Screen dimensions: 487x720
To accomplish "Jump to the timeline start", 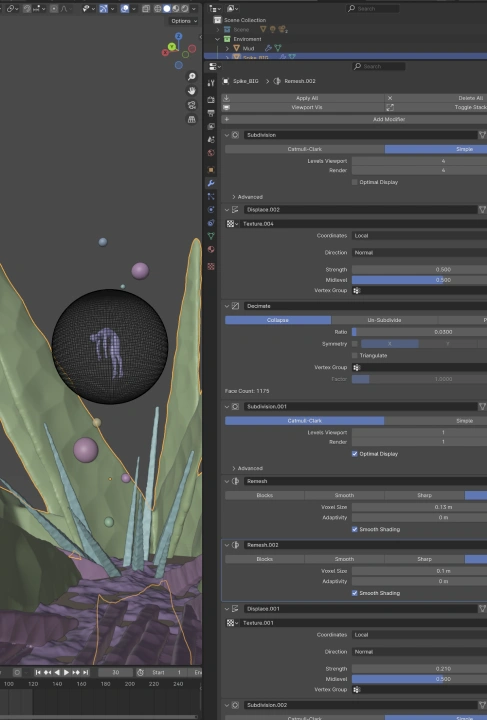I will point(38,672).
